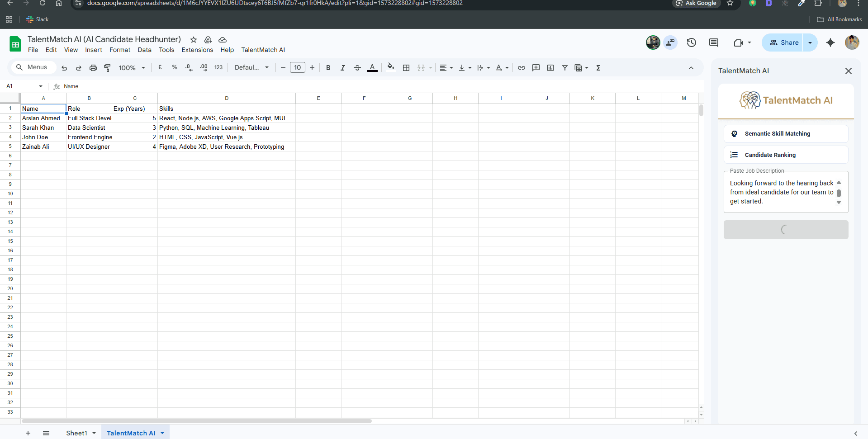The image size is (868, 439).
Task: Open the comments panel icon
Action: (714, 42)
